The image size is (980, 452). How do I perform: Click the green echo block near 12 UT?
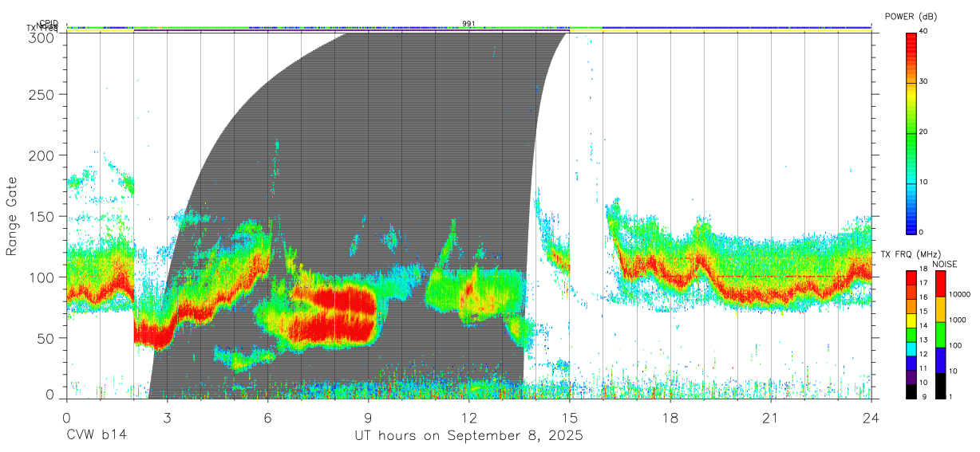coord(475,293)
